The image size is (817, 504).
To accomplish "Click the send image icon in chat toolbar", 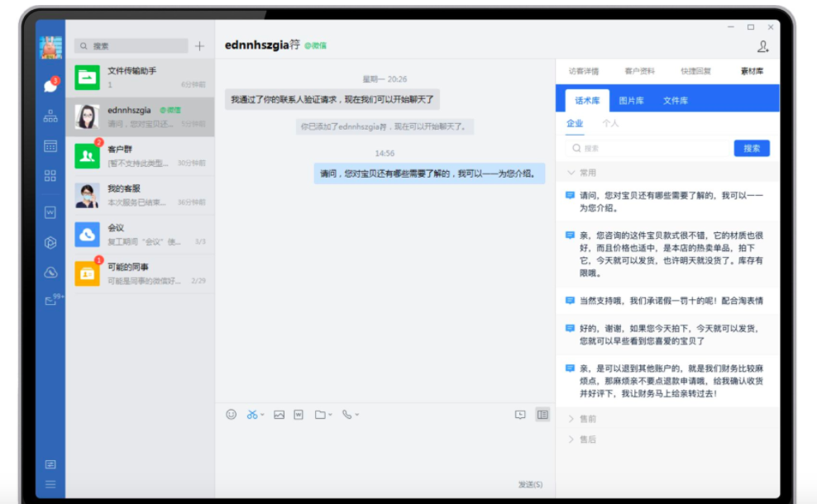I will point(279,415).
